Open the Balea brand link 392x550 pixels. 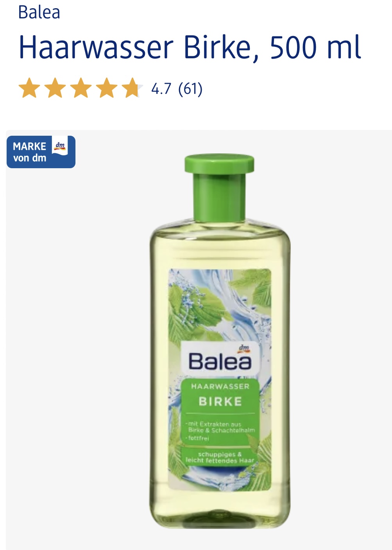tap(39, 12)
